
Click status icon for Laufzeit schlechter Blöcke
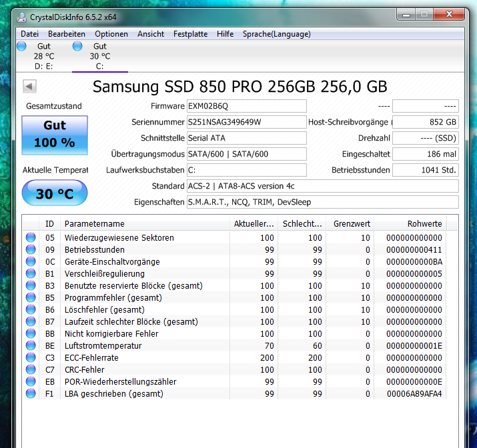(31, 321)
